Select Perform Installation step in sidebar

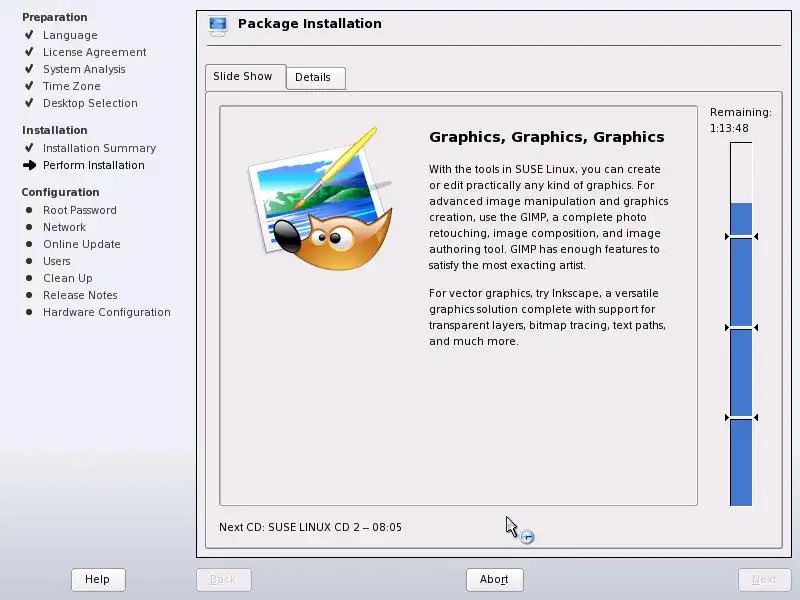93,165
